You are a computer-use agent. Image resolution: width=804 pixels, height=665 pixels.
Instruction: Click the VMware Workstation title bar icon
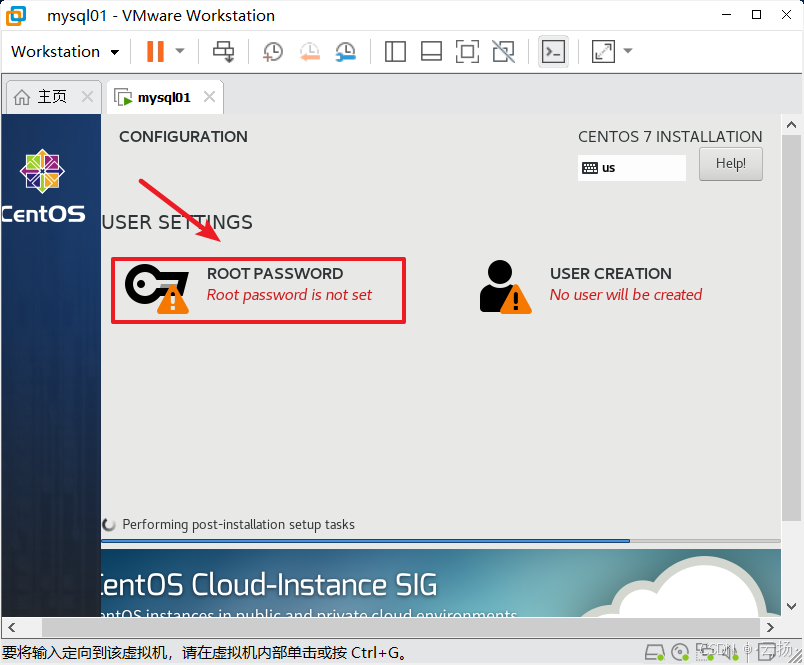[x=15, y=15]
